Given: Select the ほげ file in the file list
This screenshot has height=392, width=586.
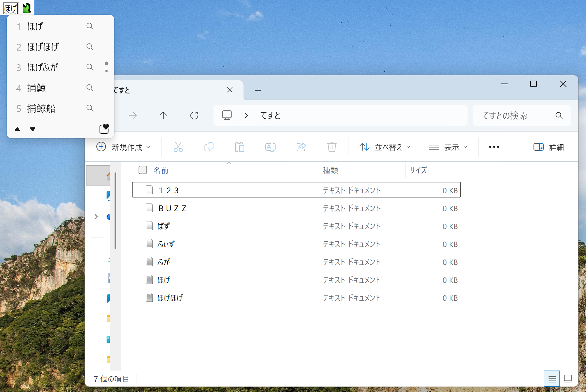Looking at the screenshot, I should pyautogui.click(x=296, y=280).
